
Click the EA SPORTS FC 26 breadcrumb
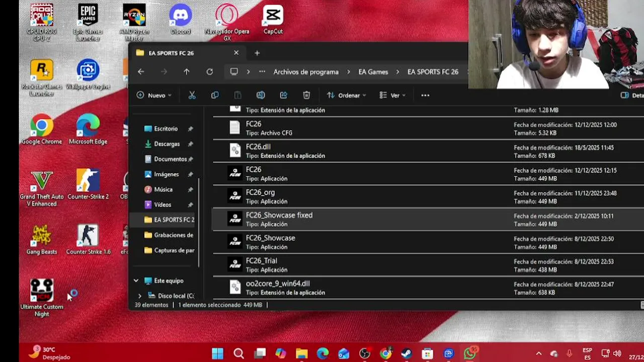433,72
